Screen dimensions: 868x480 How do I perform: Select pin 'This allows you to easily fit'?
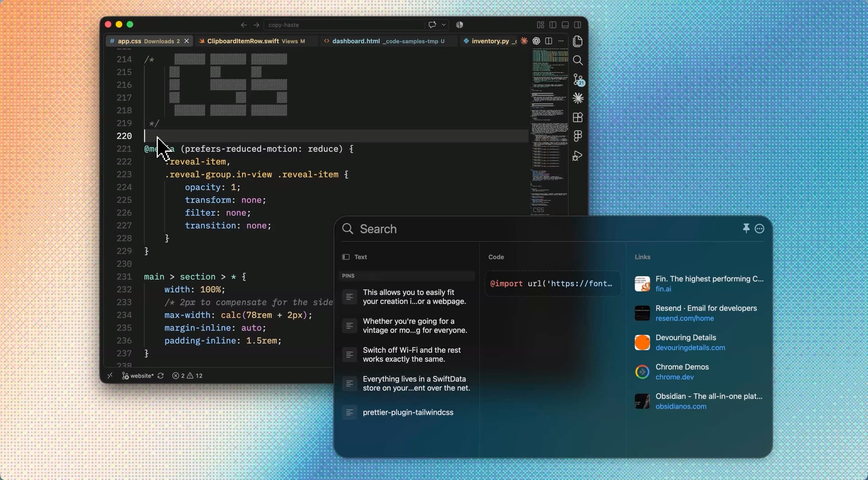[407, 297]
